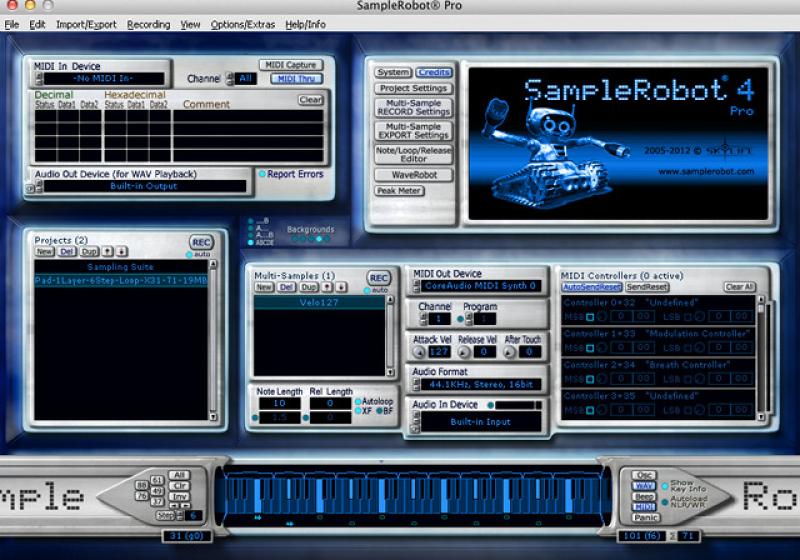Select the Osc playback mode button
This screenshot has width=800, height=560.
pos(644,475)
